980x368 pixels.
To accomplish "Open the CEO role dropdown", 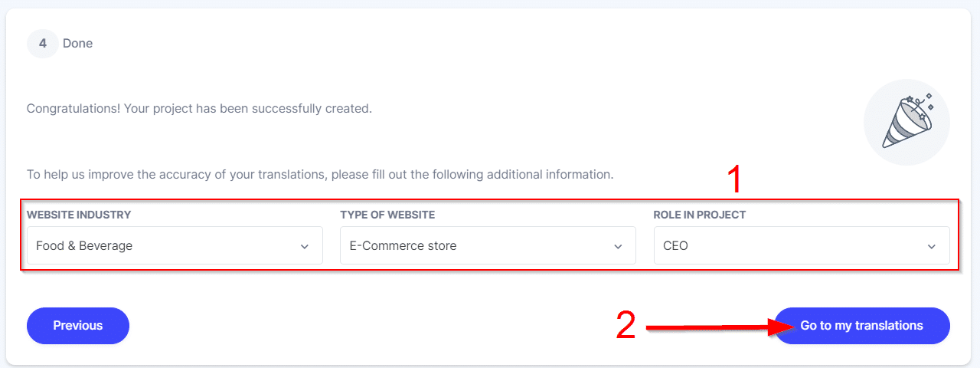I will pyautogui.click(x=802, y=246).
